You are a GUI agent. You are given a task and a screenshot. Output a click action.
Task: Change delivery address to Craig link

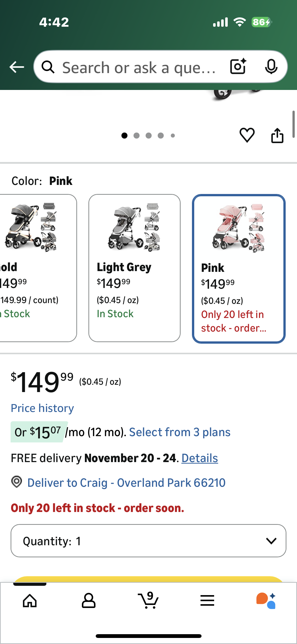[126, 483]
